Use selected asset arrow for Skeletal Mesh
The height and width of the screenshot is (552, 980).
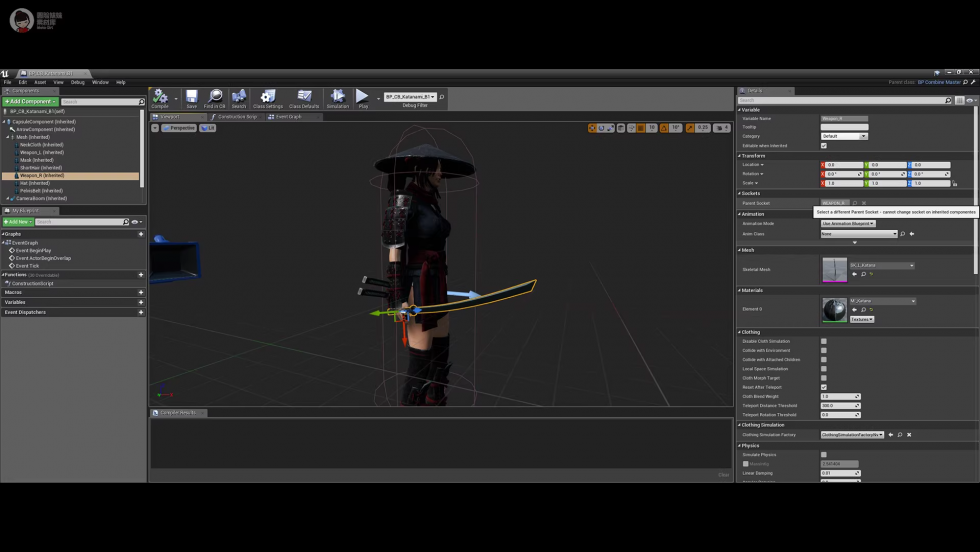click(854, 274)
